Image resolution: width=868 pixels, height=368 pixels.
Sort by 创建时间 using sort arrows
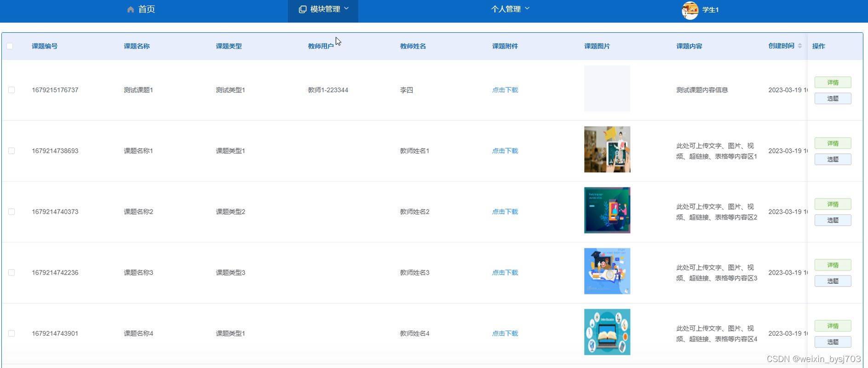click(x=800, y=46)
